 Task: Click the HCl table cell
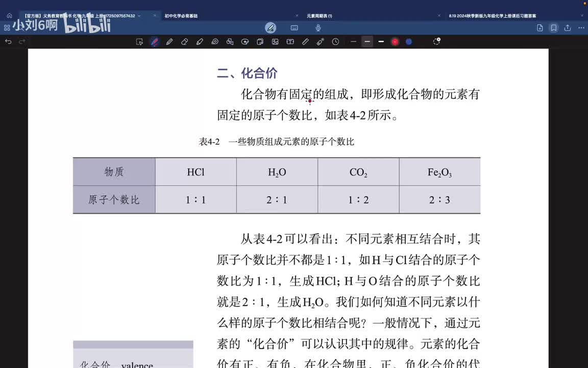tap(196, 172)
